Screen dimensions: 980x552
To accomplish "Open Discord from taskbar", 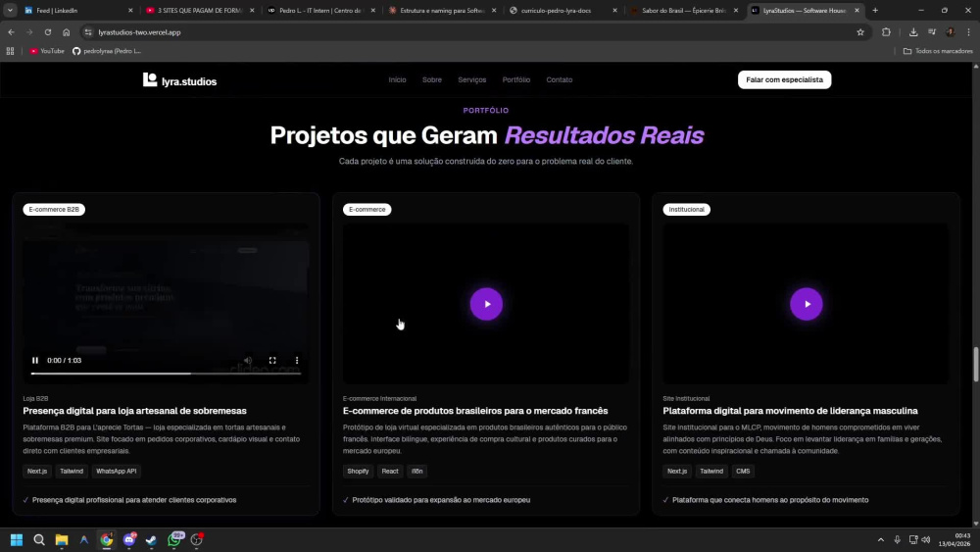I will point(129,539).
